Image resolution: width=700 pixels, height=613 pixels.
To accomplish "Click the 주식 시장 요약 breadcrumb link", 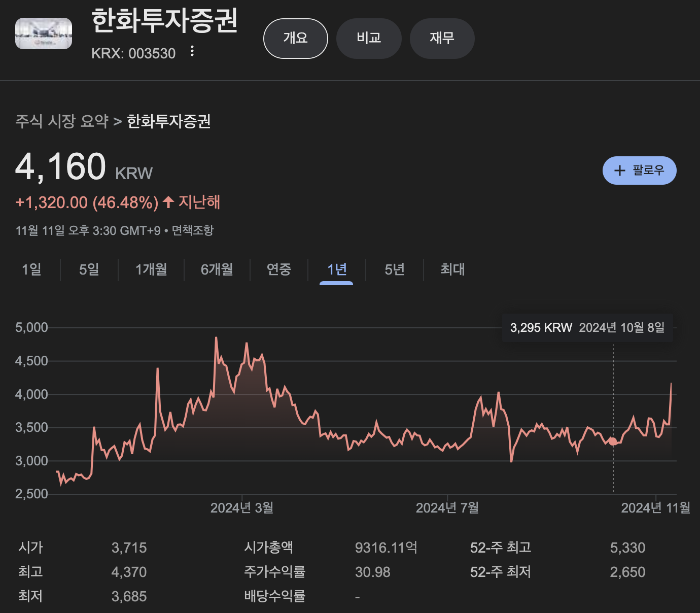I will (62, 121).
